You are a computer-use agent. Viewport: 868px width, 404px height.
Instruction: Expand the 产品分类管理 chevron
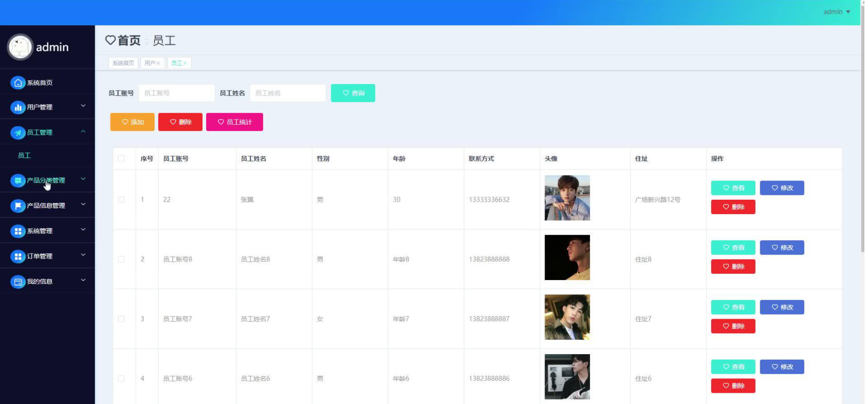pos(83,179)
